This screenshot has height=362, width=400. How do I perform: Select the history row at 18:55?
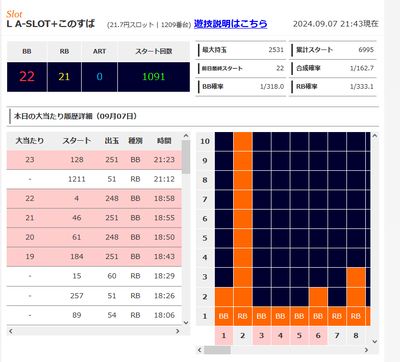[x=94, y=218]
